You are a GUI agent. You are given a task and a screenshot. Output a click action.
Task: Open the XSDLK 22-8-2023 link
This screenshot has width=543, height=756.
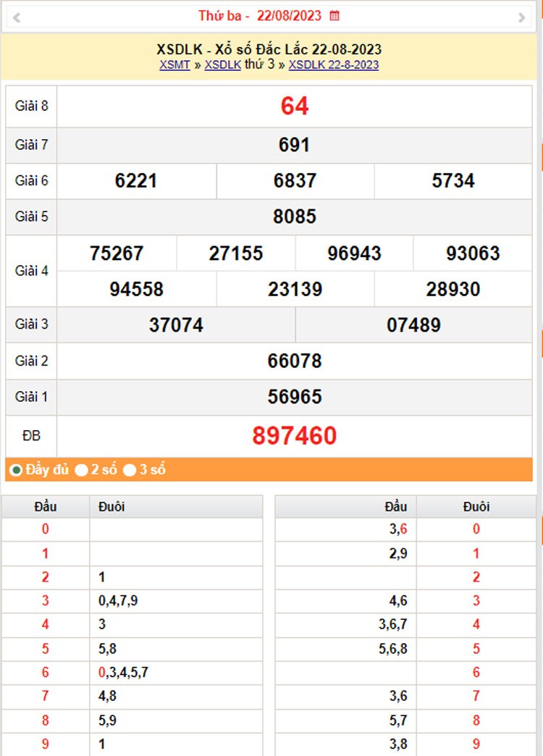pos(334,64)
